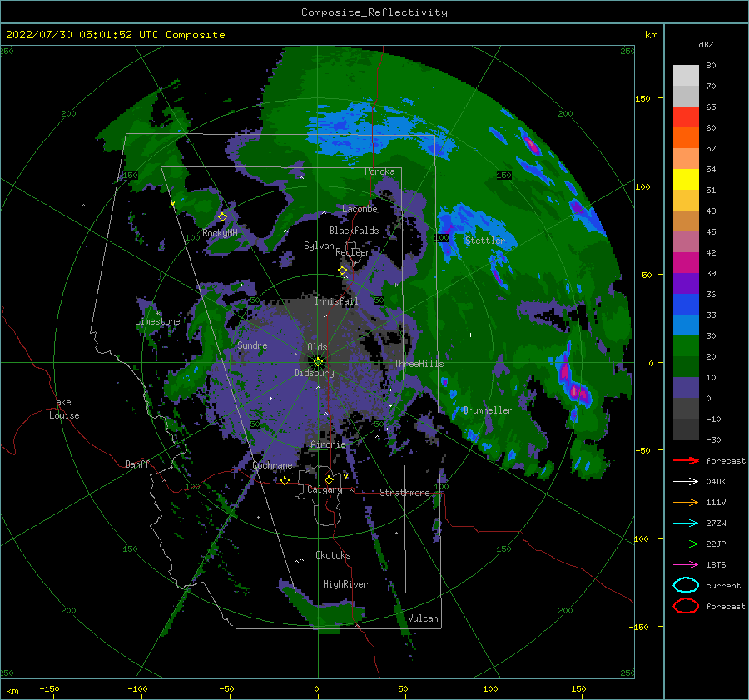Click the yellow diamond marker above Calgary
The height and width of the screenshot is (700, 749).
coord(329,479)
